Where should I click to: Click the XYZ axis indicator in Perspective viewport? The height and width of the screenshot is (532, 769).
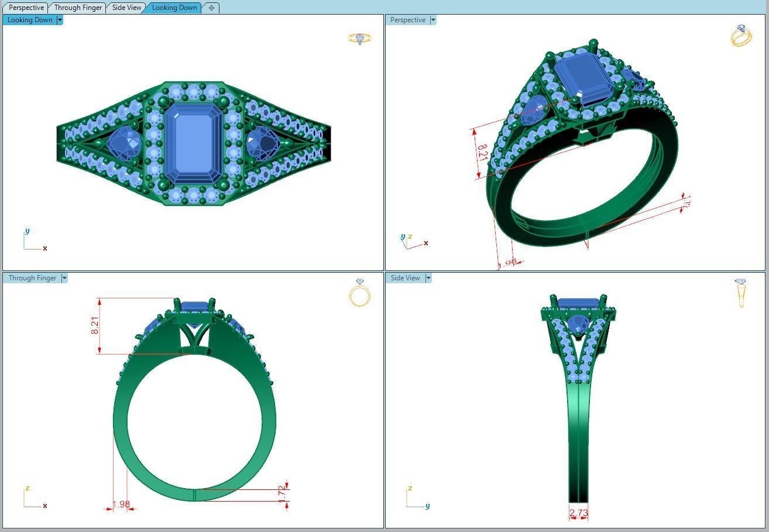(414, 241)
